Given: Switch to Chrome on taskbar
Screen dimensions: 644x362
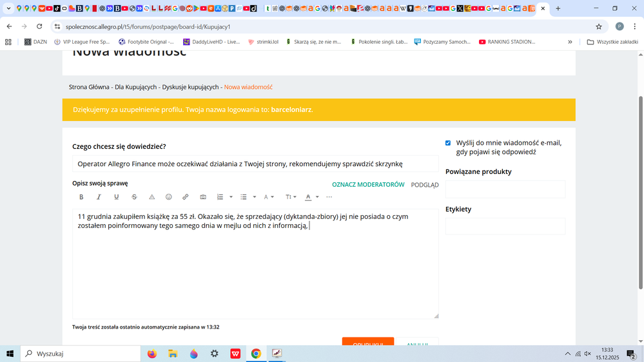Looking at the screenshot, I should tap(256, 354).
